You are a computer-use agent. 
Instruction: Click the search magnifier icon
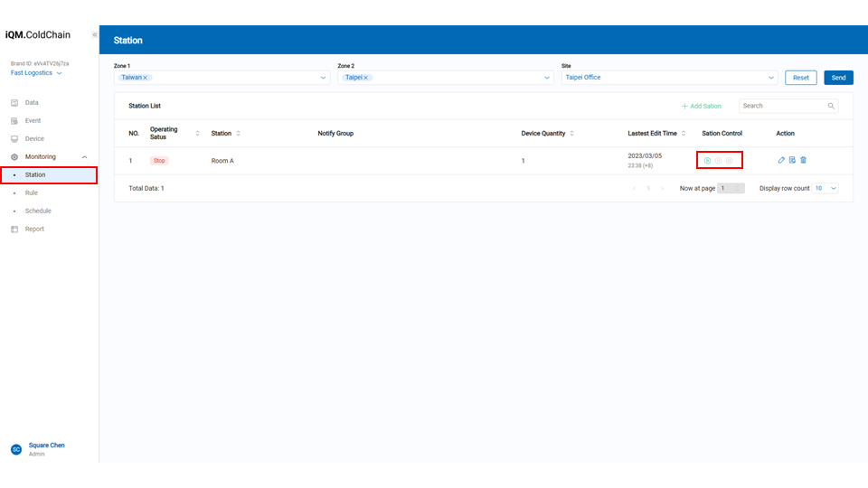point(831,106)
